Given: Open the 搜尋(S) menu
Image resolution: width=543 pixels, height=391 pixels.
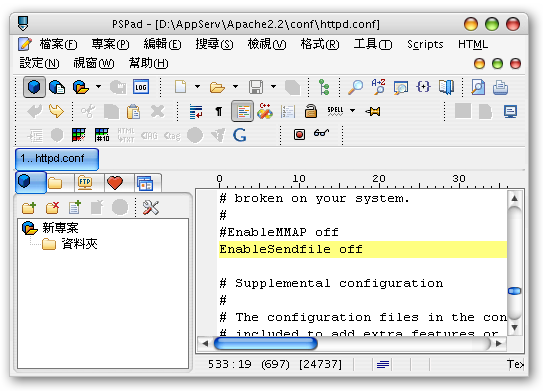Looking at the screenshot, I should pyautogui.click(x=214, y=44).
